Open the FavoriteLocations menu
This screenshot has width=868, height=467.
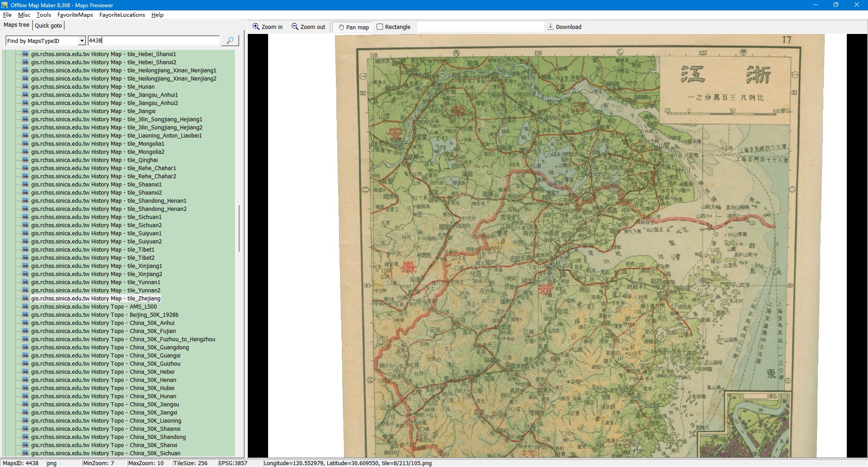point(122,15)
